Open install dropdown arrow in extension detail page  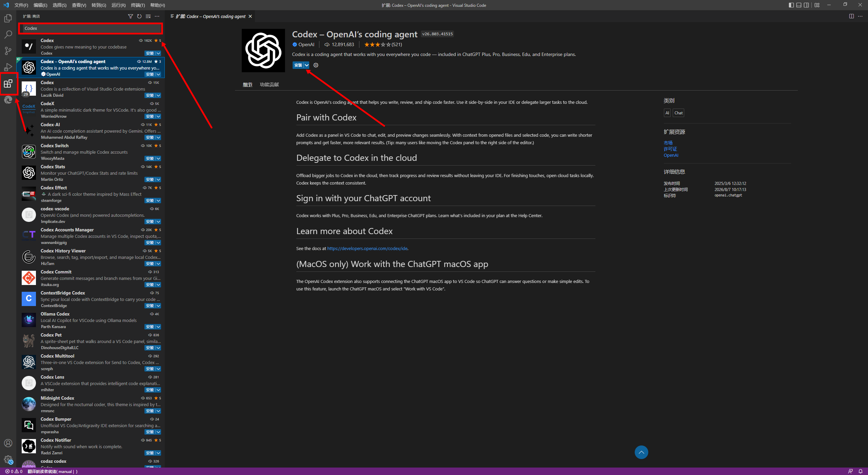(x=307, y=65)
